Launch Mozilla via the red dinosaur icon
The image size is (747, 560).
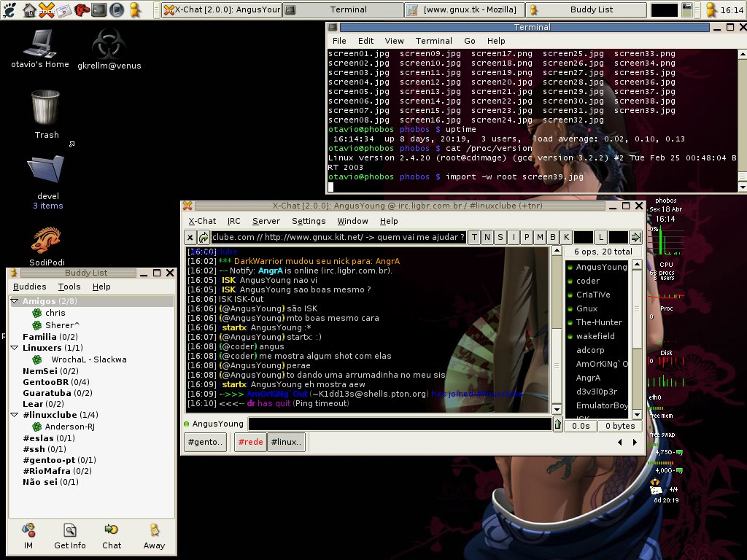point(82,9)
